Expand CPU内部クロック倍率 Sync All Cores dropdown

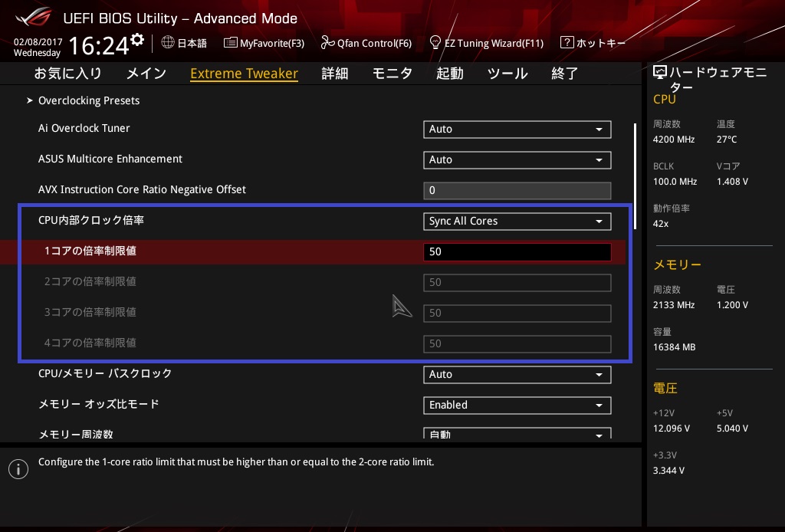[517, 221]
